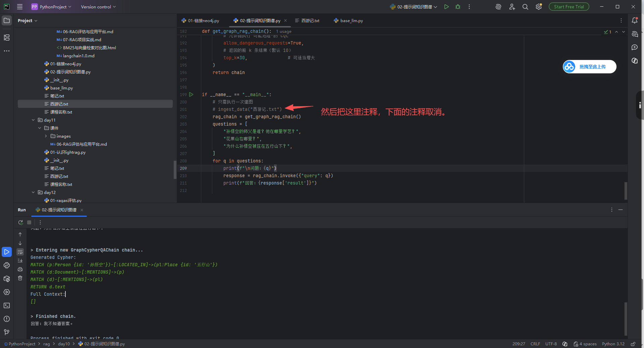Toggle file read-only lock in status bar
Viewport: 644px width, 348px height.
tap(633, 344)
